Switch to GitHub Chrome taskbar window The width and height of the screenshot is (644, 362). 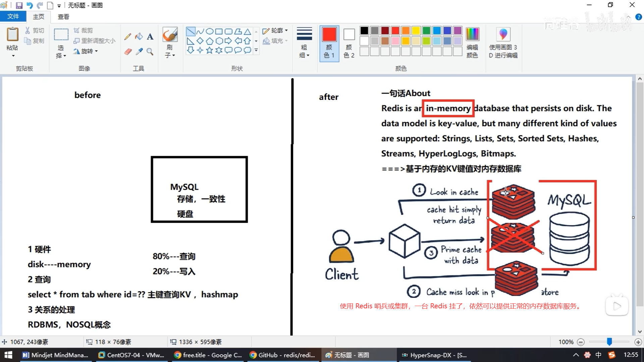click(x=283, y=355)
